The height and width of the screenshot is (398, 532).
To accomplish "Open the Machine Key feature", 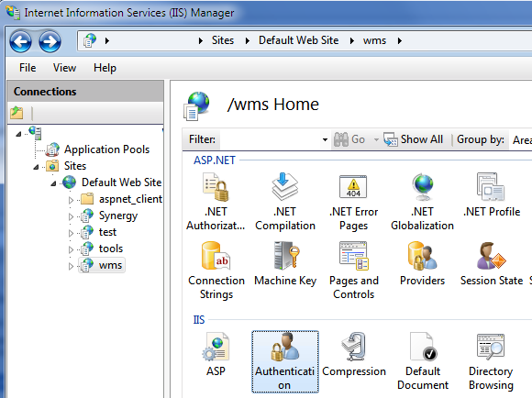I will tap(285, 264).
